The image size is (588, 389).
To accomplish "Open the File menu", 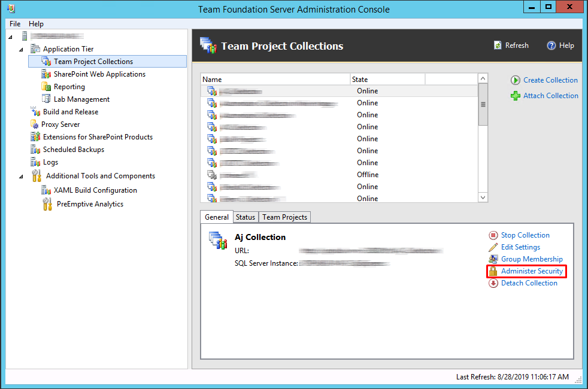I will click(15, 24).
